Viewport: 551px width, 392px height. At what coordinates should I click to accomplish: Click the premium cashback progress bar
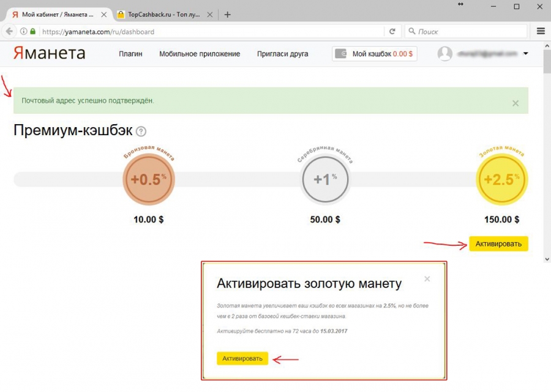pos(271,179)
